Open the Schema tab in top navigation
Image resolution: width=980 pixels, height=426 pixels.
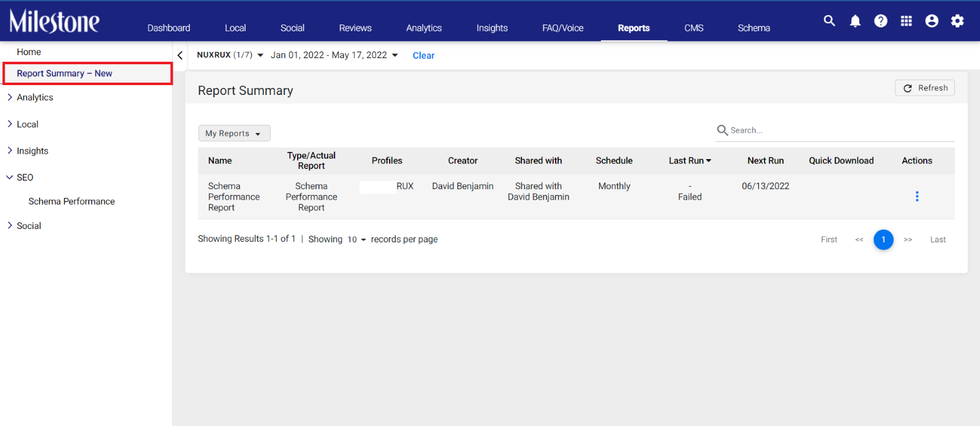tap(754, 28)
